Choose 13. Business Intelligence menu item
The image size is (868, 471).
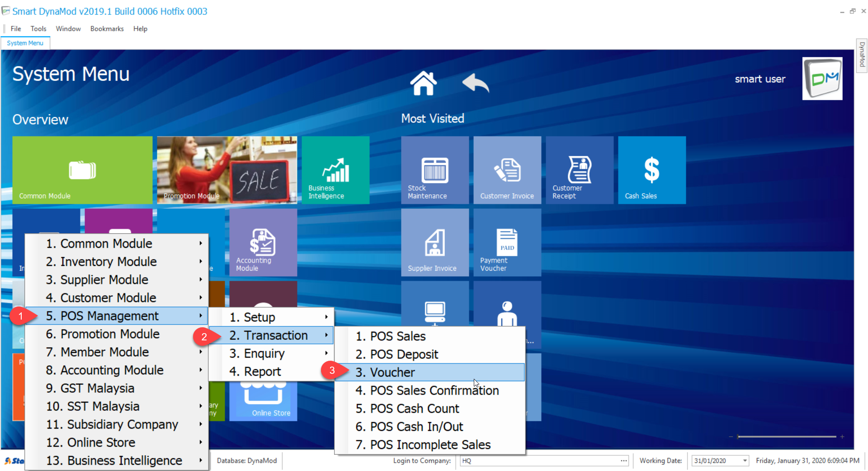117,460
